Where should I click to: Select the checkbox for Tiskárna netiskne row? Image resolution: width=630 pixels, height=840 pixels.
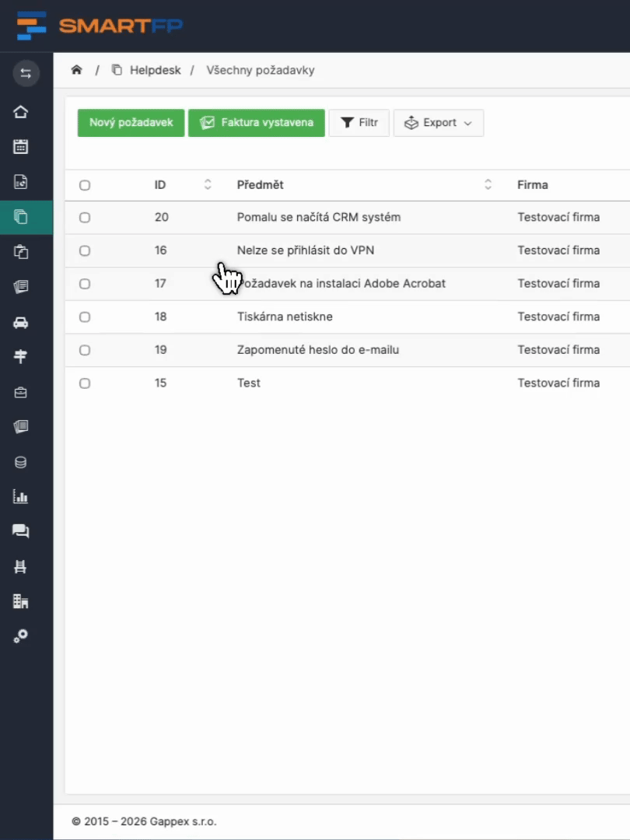coord(85,317)
